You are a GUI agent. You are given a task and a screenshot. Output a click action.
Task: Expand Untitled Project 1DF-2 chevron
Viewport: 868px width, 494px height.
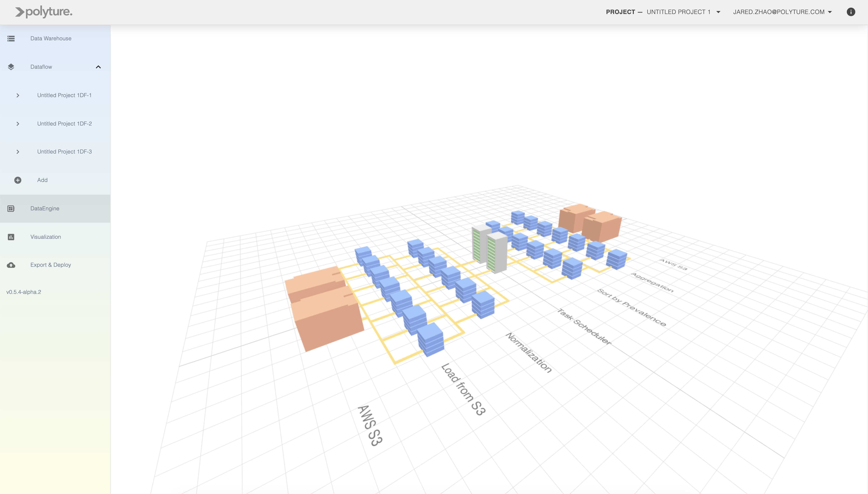pyautogui.click(x=18, y=124)
